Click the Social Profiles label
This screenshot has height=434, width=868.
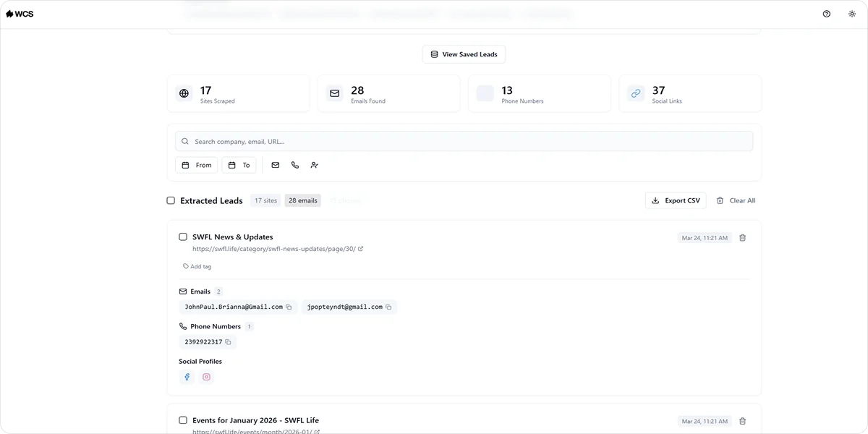click(200, 361)
